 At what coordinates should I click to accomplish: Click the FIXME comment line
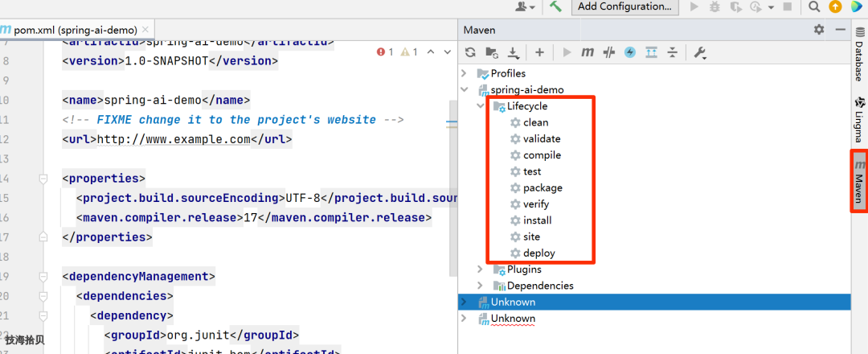(x=233, y=120)
